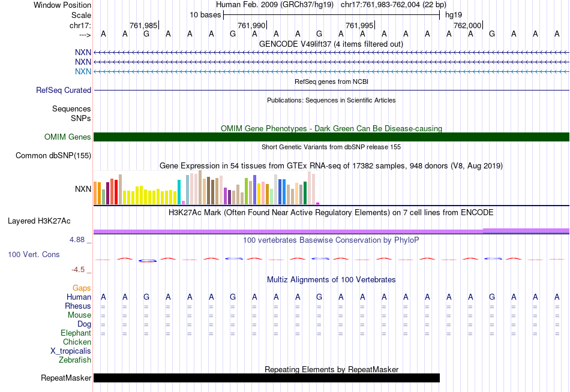Select the Common dbSNP(155) track label
The image size is (570, 392).
coord(53,156)
